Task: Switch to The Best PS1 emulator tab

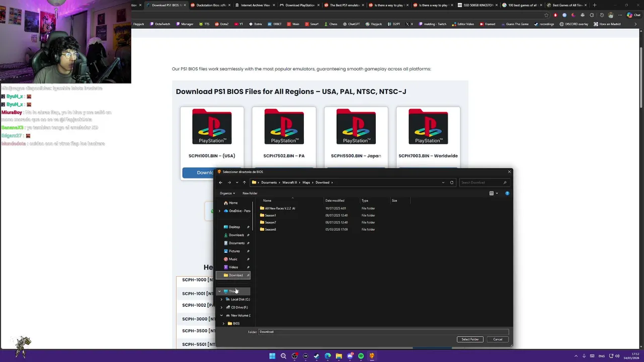Action: coord(345,5)
